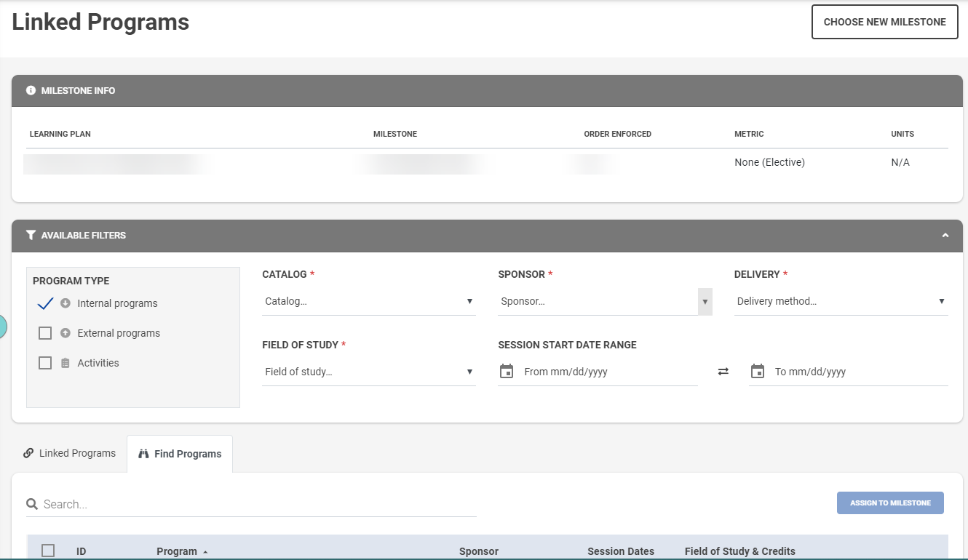Collapse the Available Filters panel
The width and height of the screenshot is (968, 560).
945,236
